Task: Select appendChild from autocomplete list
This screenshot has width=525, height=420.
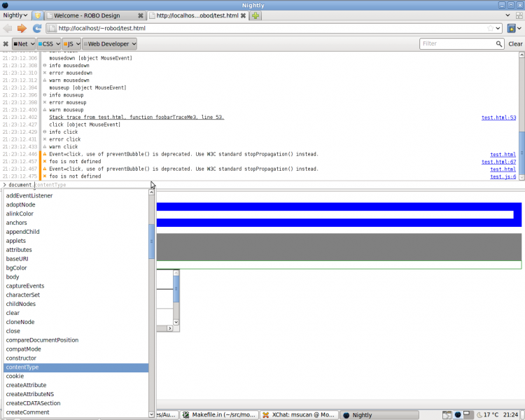Action: (76, 232)
